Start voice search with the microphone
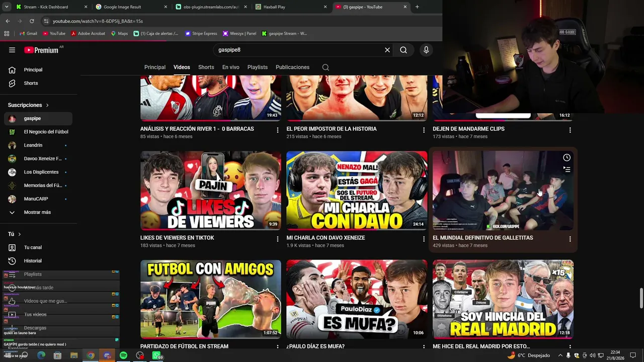 click(426, 50)
